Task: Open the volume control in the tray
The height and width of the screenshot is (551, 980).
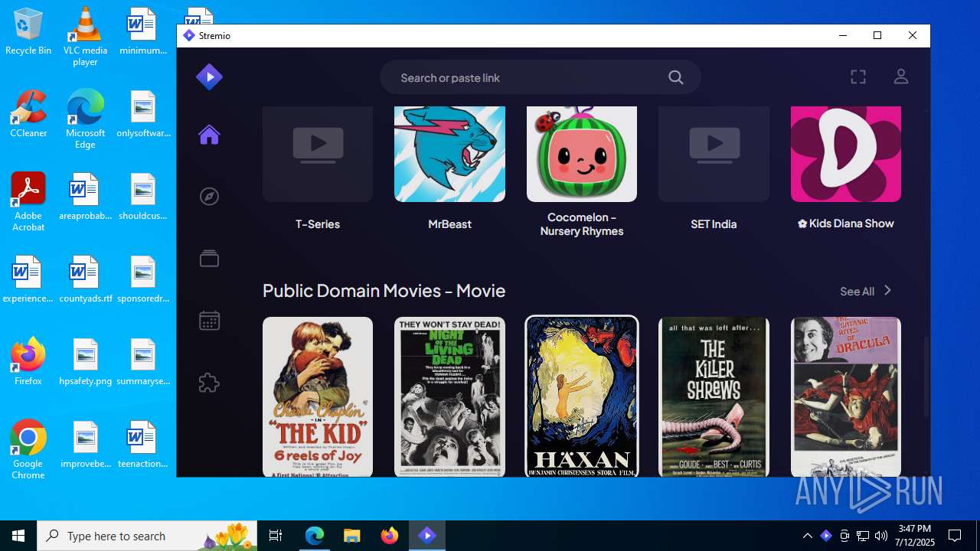Action: pos(881,536)
